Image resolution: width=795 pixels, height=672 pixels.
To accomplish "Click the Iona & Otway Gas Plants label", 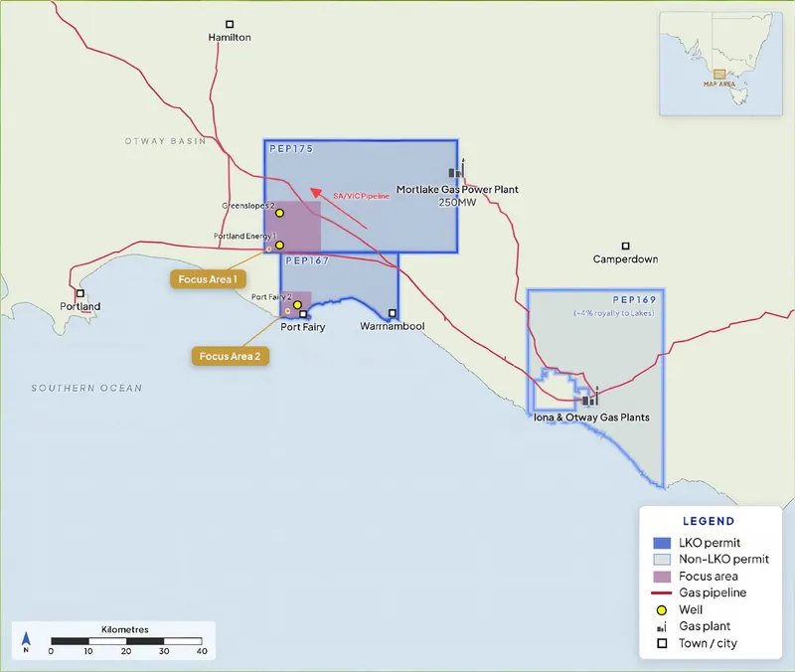I will [x=591, y=418].
